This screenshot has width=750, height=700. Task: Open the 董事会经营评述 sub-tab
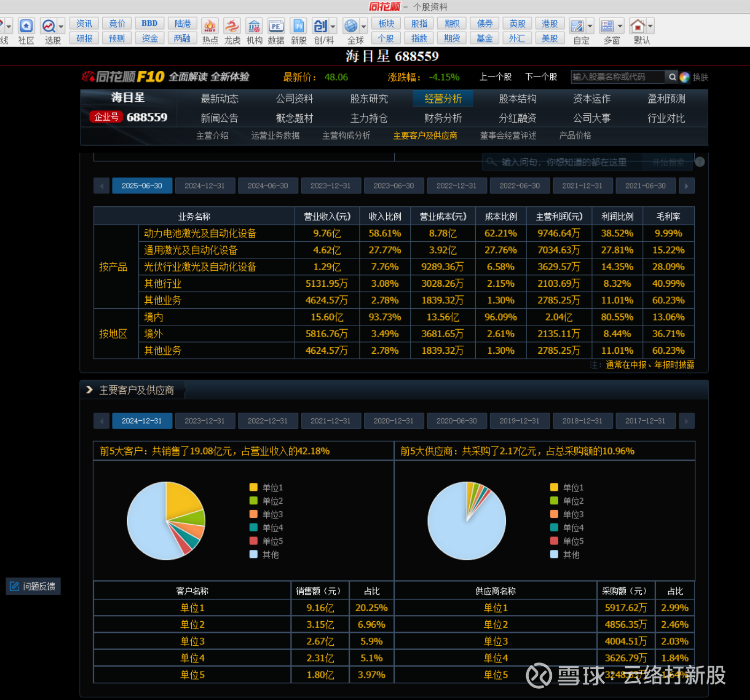508,136
